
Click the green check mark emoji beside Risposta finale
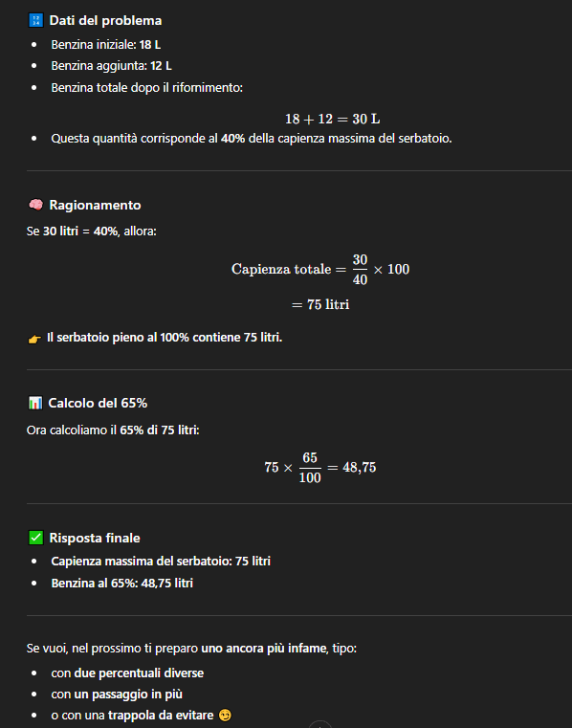click(35, 538)
